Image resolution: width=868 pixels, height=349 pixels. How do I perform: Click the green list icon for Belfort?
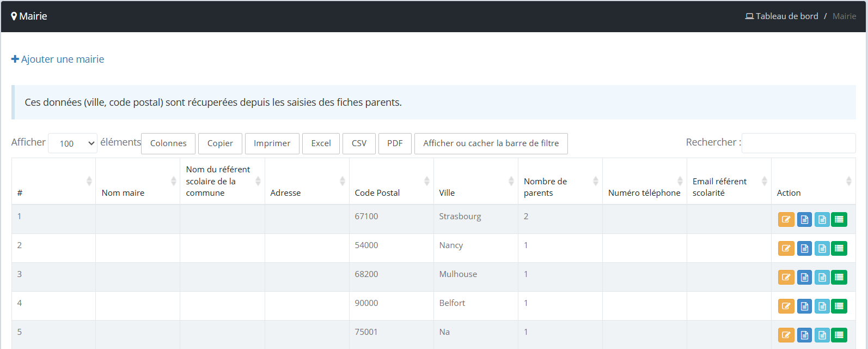(839, 306)
